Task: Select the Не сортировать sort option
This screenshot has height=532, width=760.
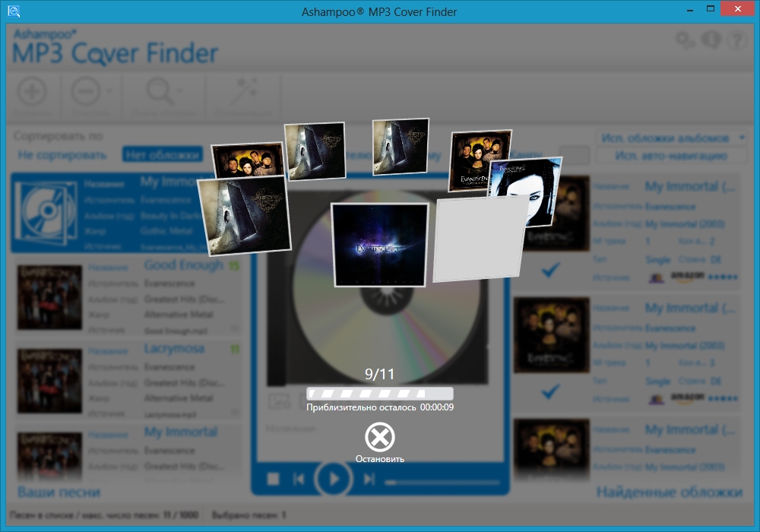Action: pyautogui.click(x=62, y=155)
